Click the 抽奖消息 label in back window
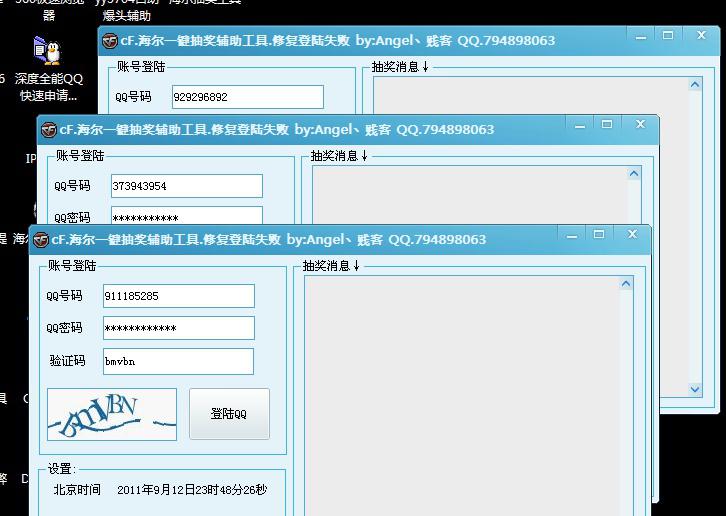 (400, 67)
